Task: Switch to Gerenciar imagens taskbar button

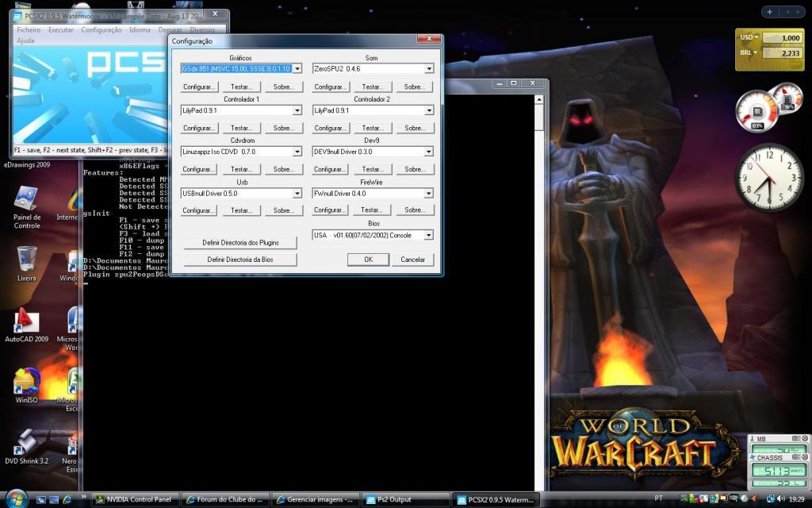Action: pos(316,500)
